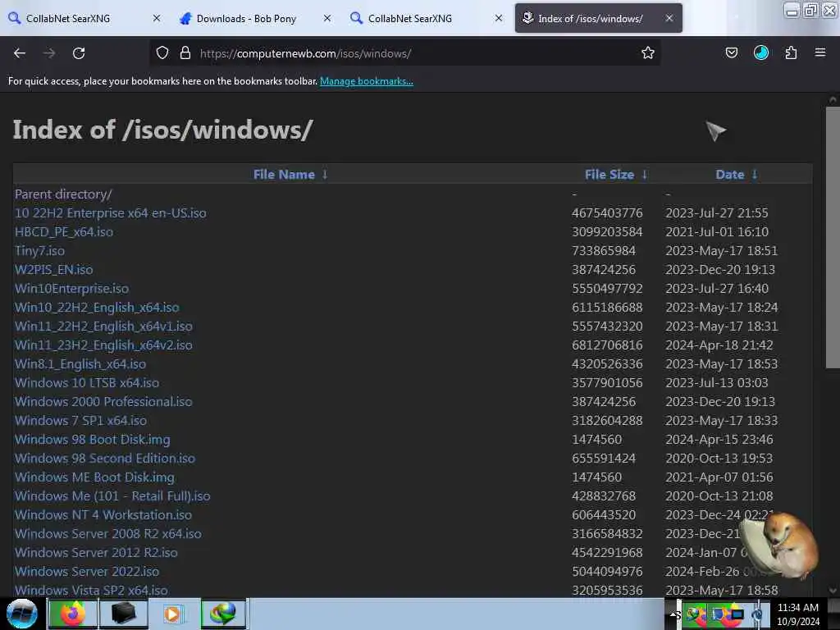Download HBCD_PE_x64.iso
This screenshot has height=630, width=840.
[x=64, y=232]
